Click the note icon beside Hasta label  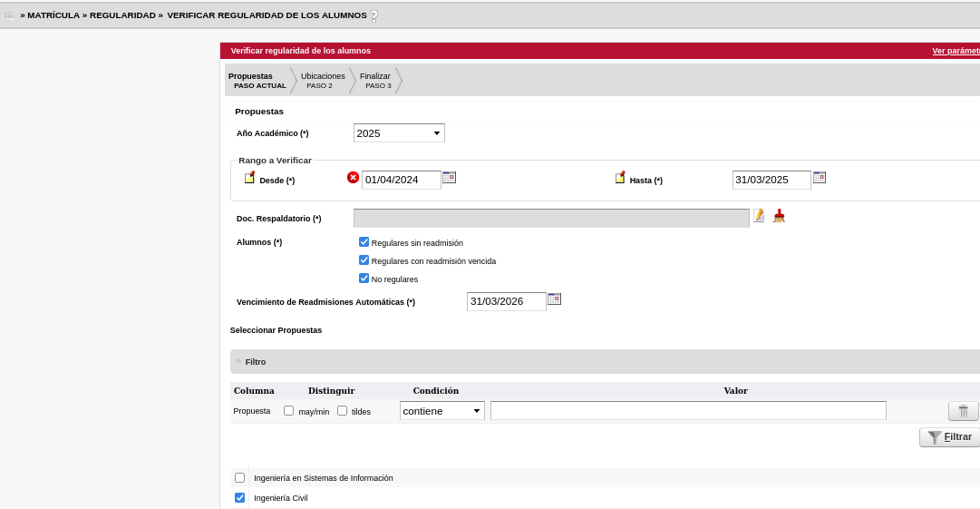point(620,178)
